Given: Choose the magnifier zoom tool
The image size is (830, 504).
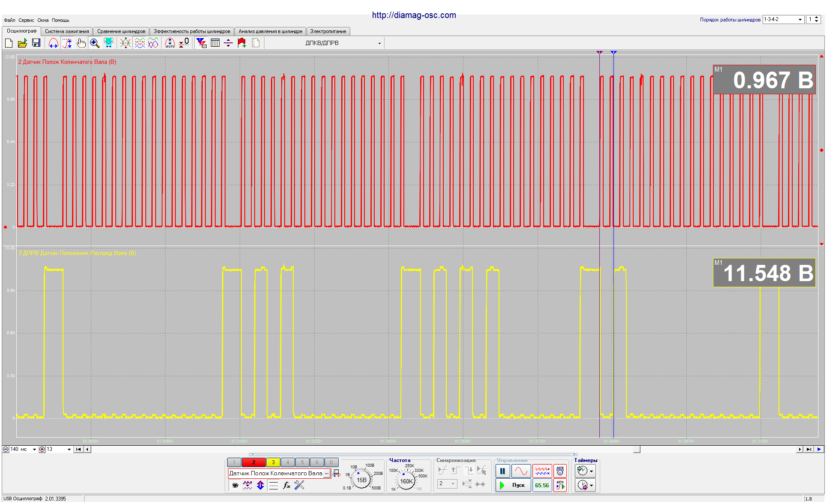Looking at the screenshot, I should coord(95,43).
